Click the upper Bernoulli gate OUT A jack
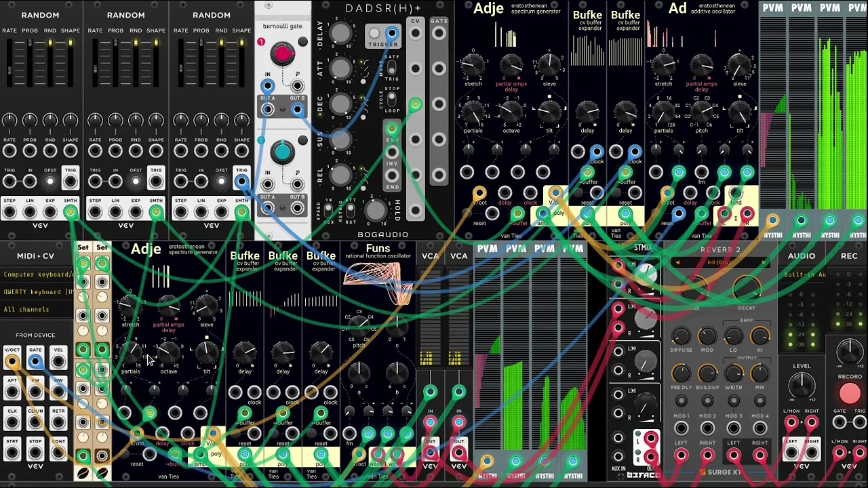868x488 pixels. [x=268, y=110]
